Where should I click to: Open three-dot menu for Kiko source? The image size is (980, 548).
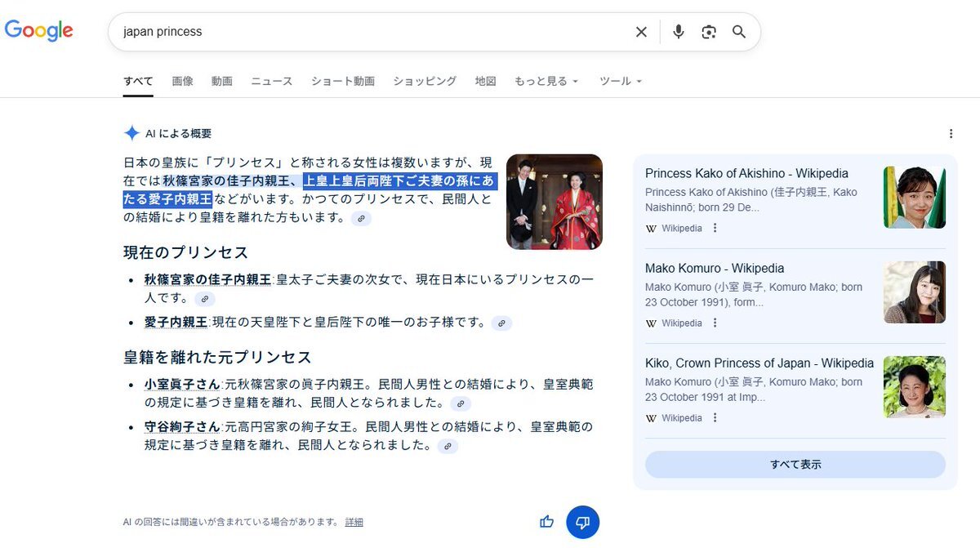(x=715, y=417)
